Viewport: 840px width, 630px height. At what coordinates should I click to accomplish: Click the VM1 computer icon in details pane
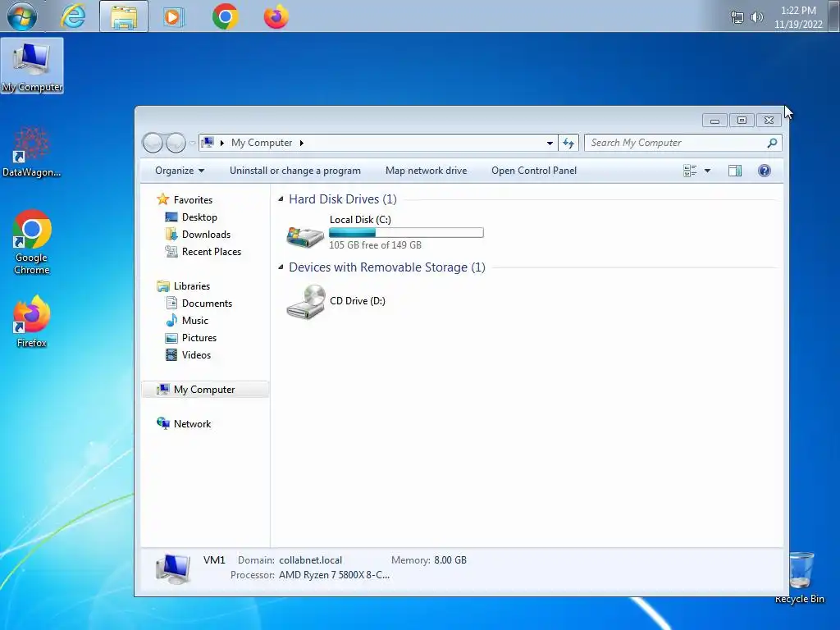173,569
